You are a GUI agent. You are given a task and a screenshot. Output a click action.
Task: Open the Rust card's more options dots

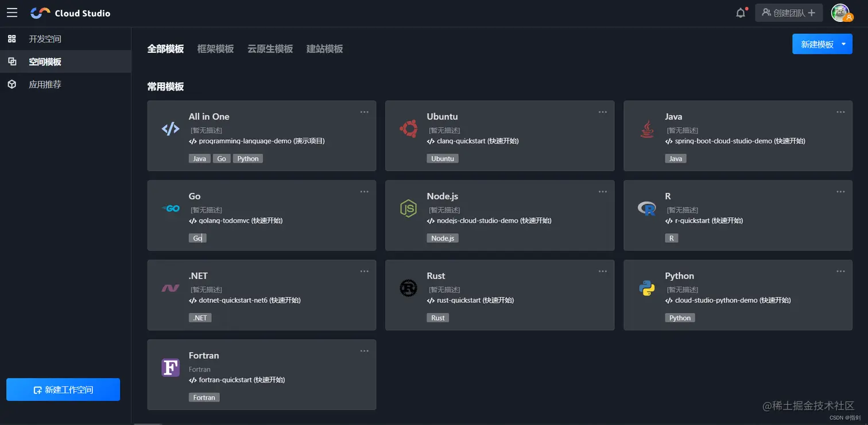603,271
